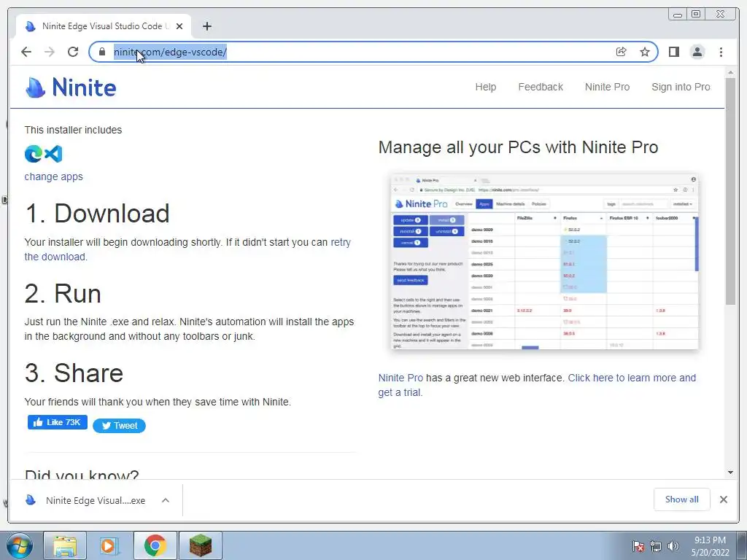Viewport: 747px width, 560px height.
Task: Click the 1. Download heading
Action: click(x=97, y=213)
